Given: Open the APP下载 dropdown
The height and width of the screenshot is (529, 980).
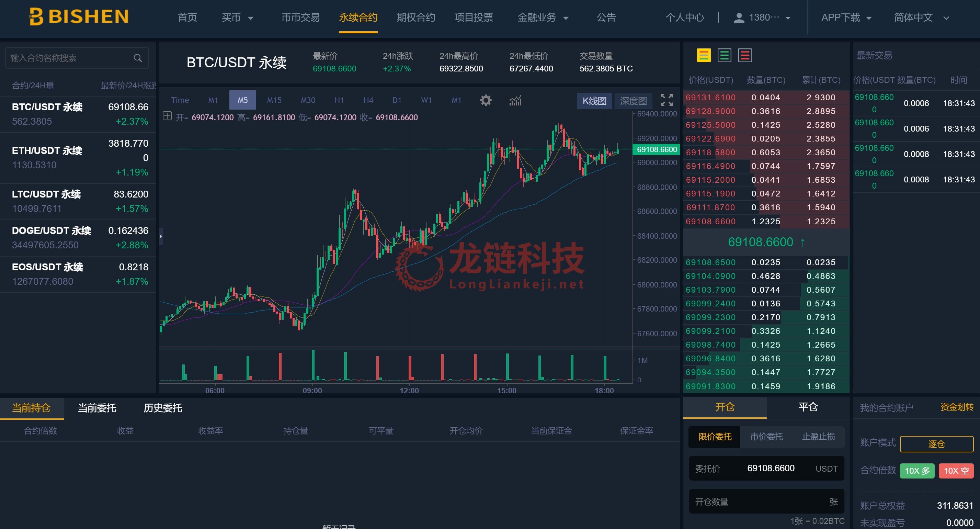Looking at the screenshot, I should click(846, 18).
